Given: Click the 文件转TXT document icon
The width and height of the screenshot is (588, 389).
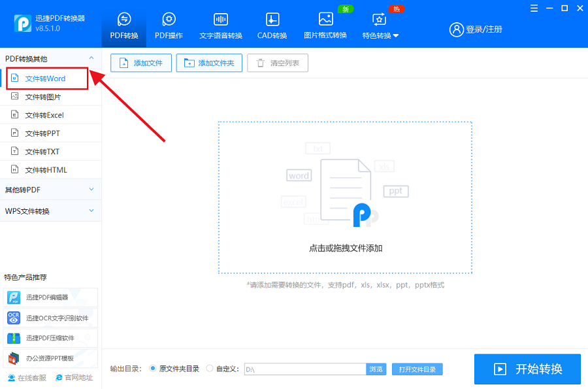Looking at the screenshot, I should pyautogui.click(x=14, y=151).
